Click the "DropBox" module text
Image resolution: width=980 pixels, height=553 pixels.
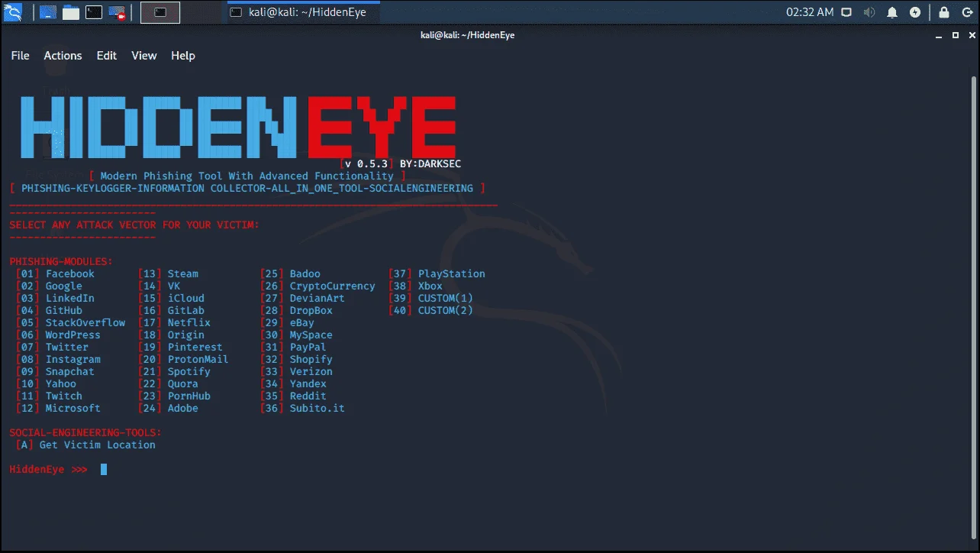click(x=311, y=311)
